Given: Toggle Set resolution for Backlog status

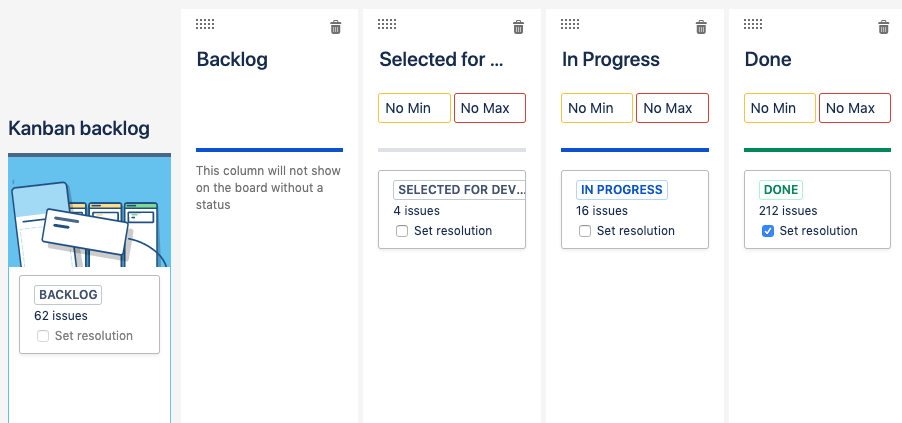Looking at the screenshot, I should point(43,336).
